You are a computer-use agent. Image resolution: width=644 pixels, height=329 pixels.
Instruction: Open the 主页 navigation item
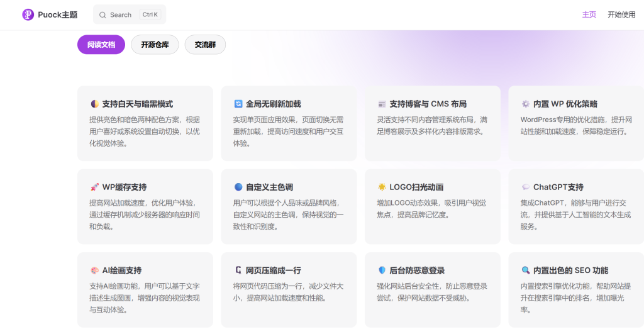(x=589, y=14)
